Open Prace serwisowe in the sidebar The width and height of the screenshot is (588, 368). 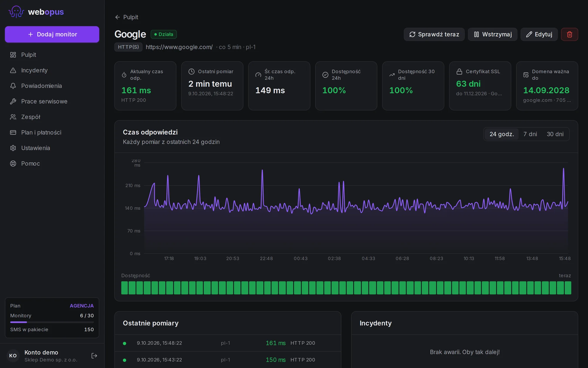pos(52,102)
